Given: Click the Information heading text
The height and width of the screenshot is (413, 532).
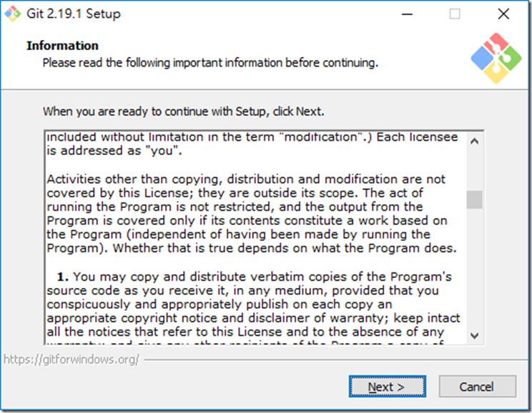Looking at the screenshot, I should pyautogui.click(x=62, y=46).
